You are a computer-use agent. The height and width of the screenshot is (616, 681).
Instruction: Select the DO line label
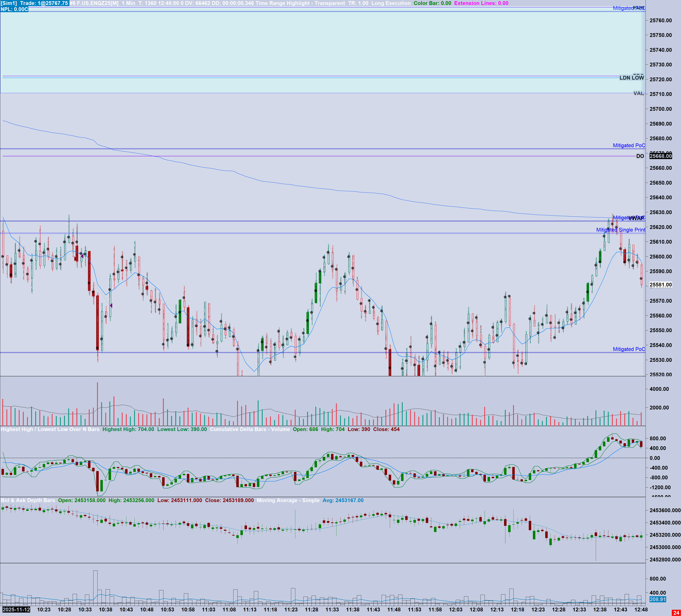(640, 156)
